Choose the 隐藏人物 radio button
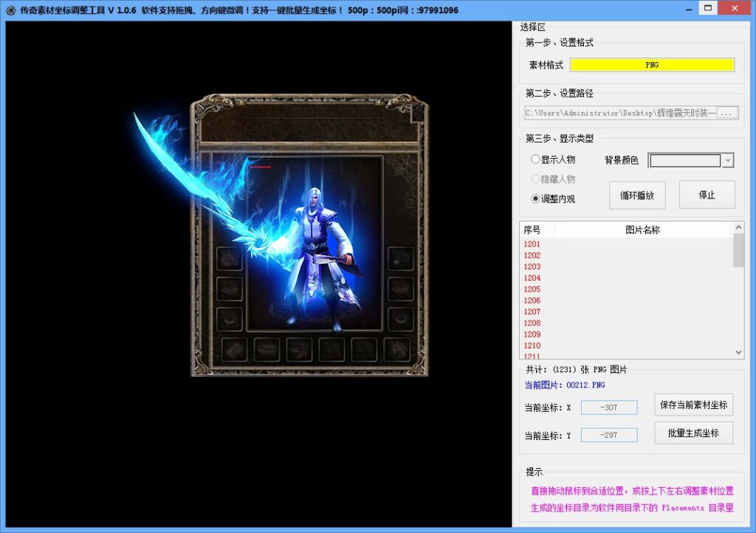The width and height of the screenshot is (756, 533). (x=535, y=179)
